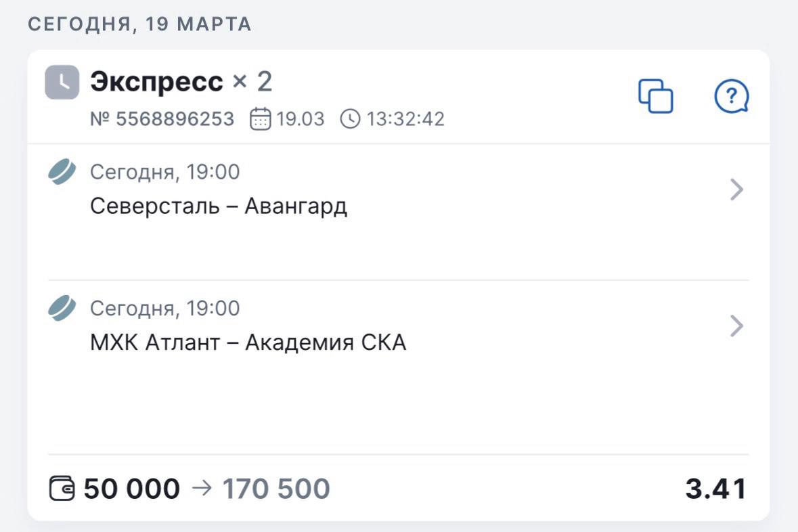Click the potential payout 170 500

(x=276, y=489)
